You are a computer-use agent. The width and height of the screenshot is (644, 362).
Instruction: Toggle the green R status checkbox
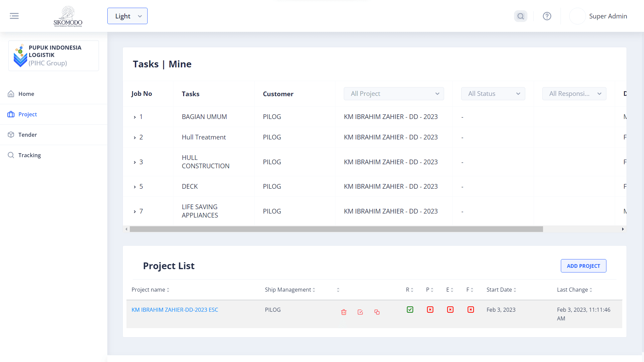[410, 310]
